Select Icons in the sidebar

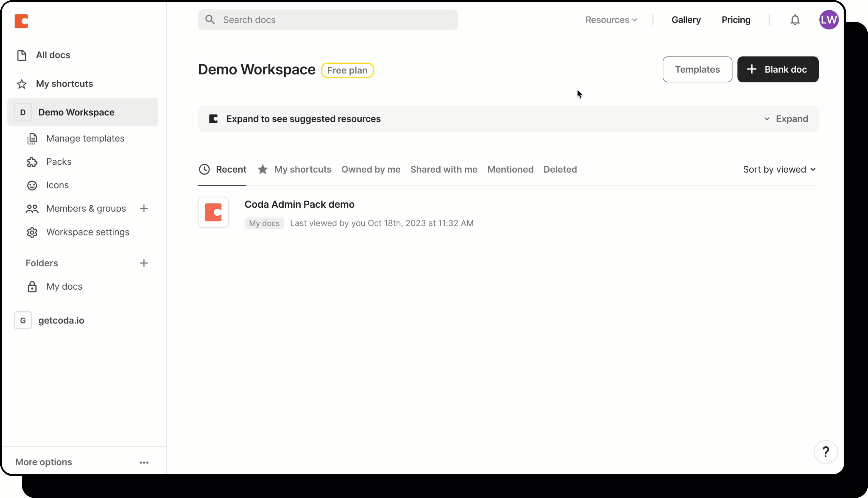pos(57,185)
